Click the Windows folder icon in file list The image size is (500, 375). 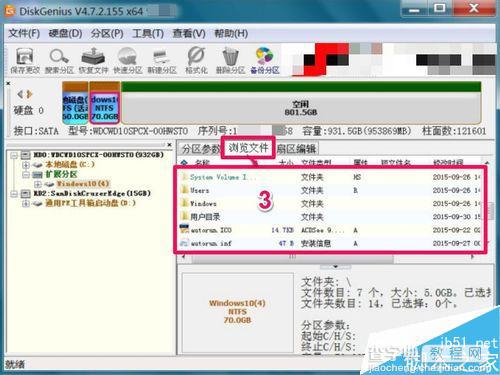184,203
